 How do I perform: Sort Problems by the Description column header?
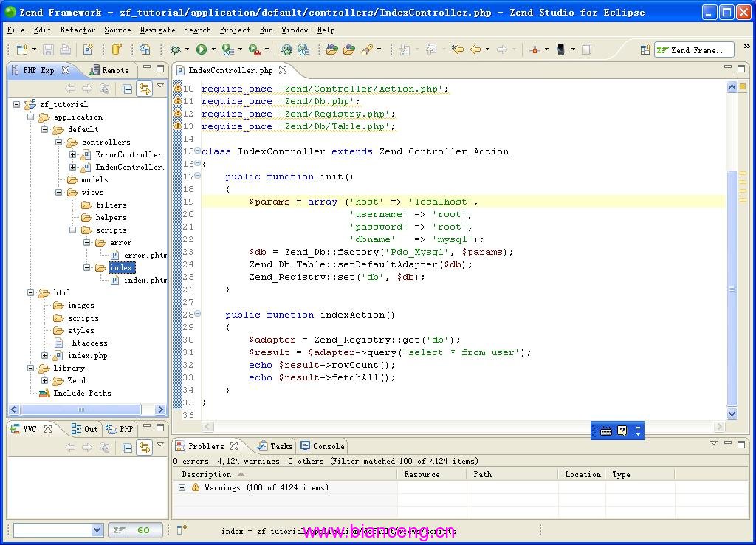[284, 474]
